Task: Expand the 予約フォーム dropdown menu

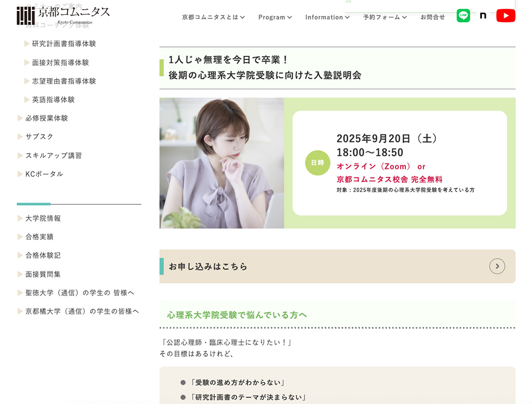Action: pos(385,17)
